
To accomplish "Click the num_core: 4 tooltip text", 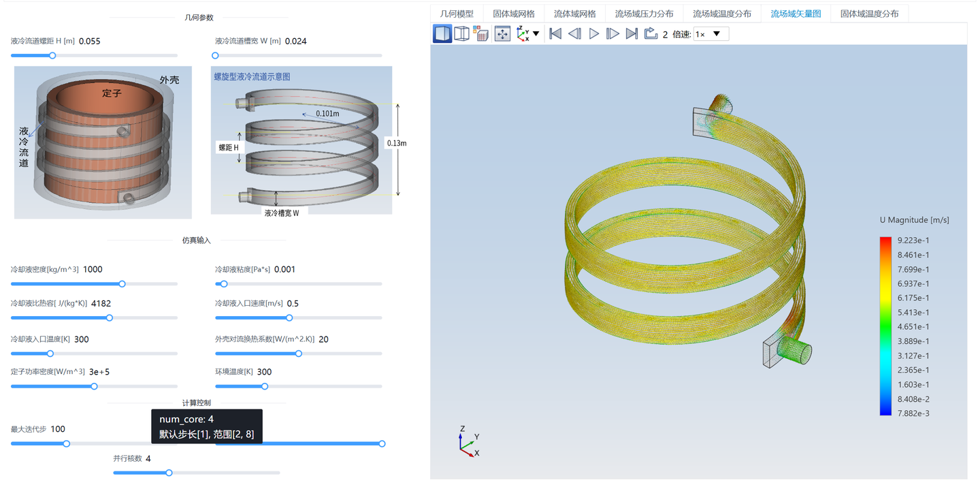I will pos(186,419).
